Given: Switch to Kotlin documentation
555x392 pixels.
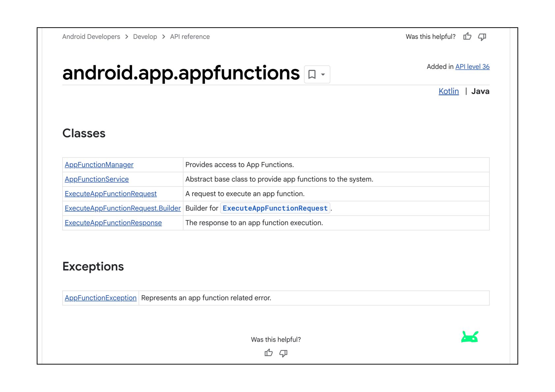Looking at the screenshot, I should point(449,91).
